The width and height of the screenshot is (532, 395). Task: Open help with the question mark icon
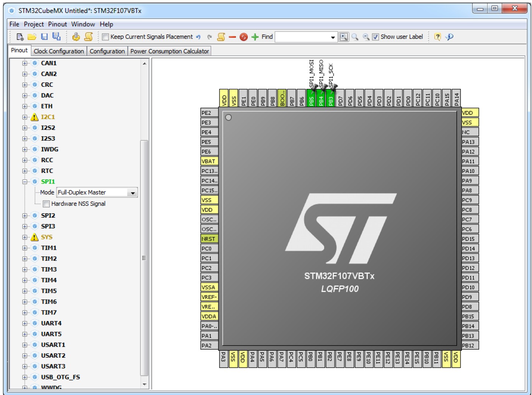coord(437,37)
